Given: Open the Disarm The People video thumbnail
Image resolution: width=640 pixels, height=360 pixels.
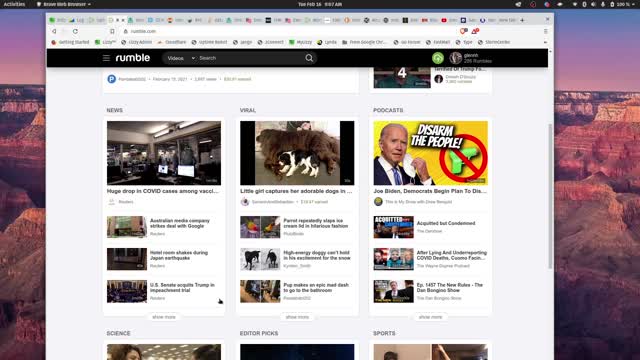Looking at the screenshot, I should pyautogui.click(x=430, y=153).
